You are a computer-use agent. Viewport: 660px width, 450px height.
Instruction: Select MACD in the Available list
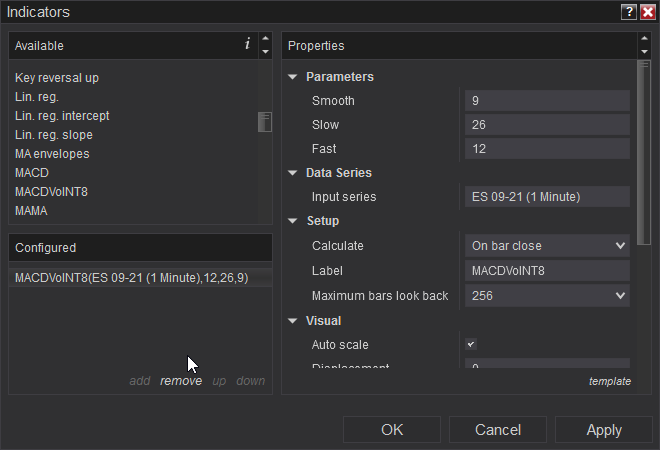point(32,173)
